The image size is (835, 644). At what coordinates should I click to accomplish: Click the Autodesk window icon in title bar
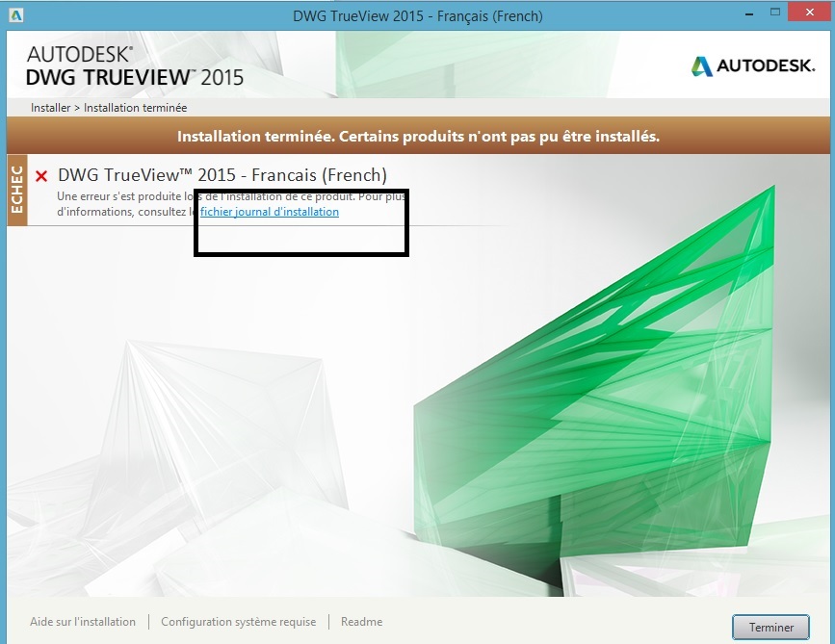point(16,15)
